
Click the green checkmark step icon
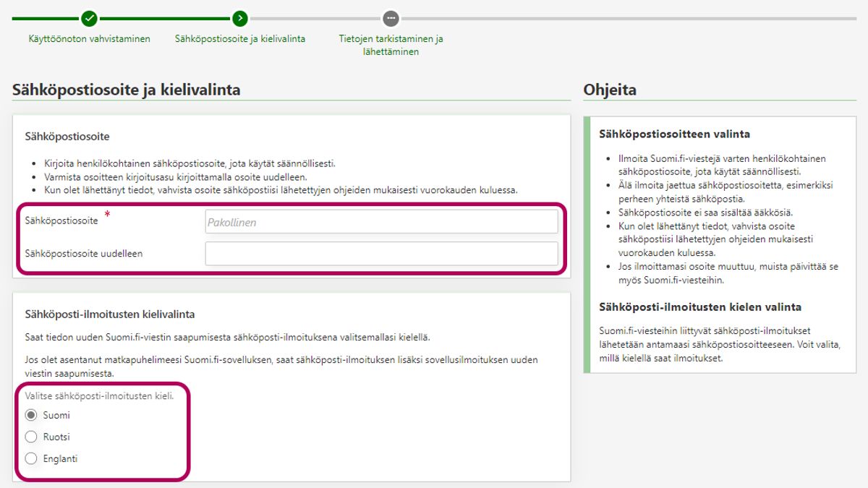(x=89, y=18)
